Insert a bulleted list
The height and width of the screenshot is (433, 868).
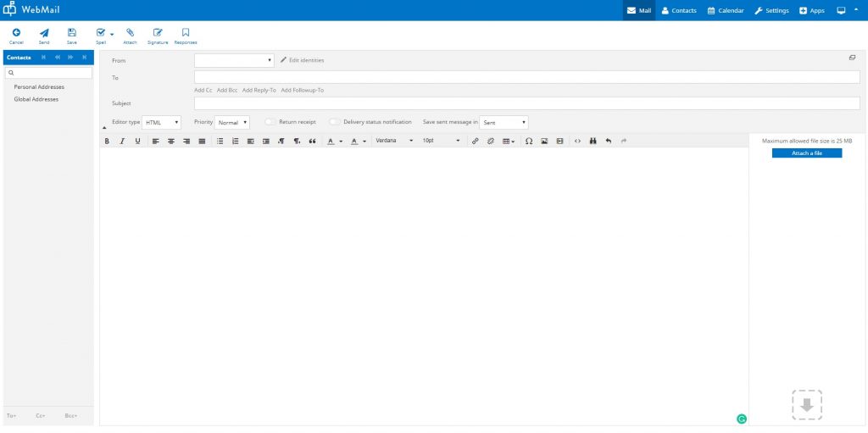coord(220,142)
